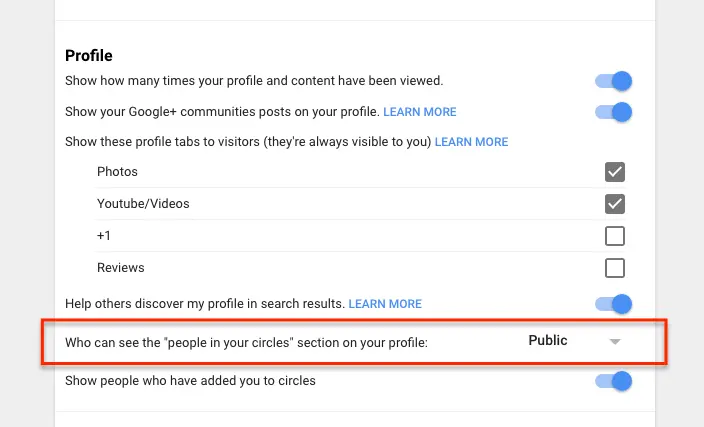Click the "people in your circles" setting text

tap(246, 342)
